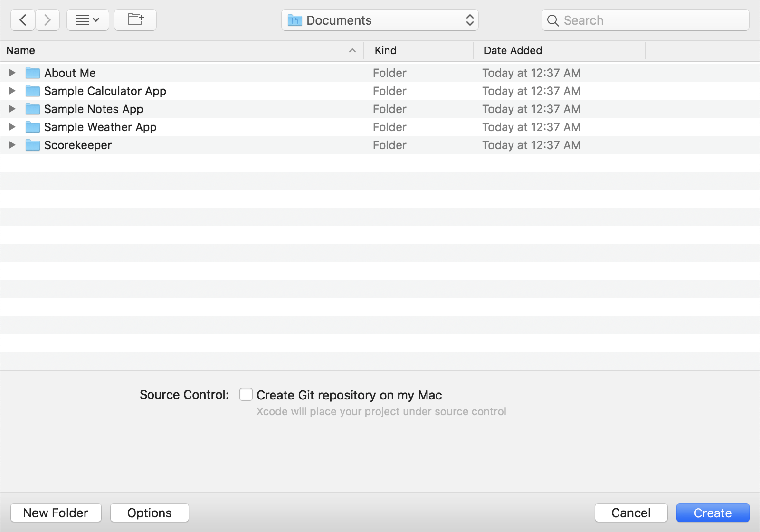Go back to the previous folder
The image size is (760, 532).
[23, 20]
